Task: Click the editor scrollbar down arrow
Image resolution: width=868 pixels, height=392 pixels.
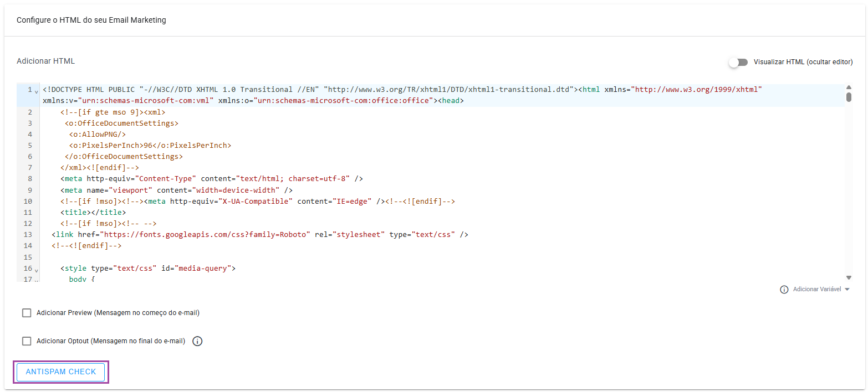Action: [849, 277]
